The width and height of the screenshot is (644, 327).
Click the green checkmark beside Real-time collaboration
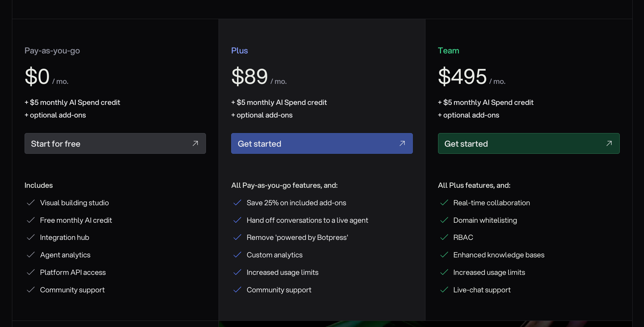[444, 203]
